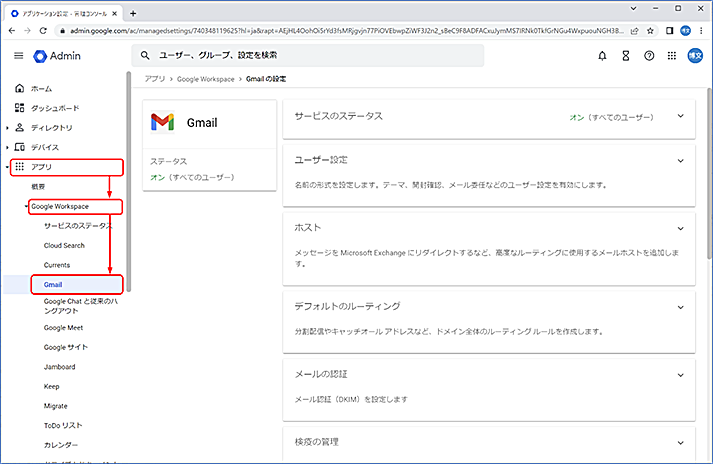Screen dimensions: 713x464
Task: Open the help question mark icon
Action: 649,55
